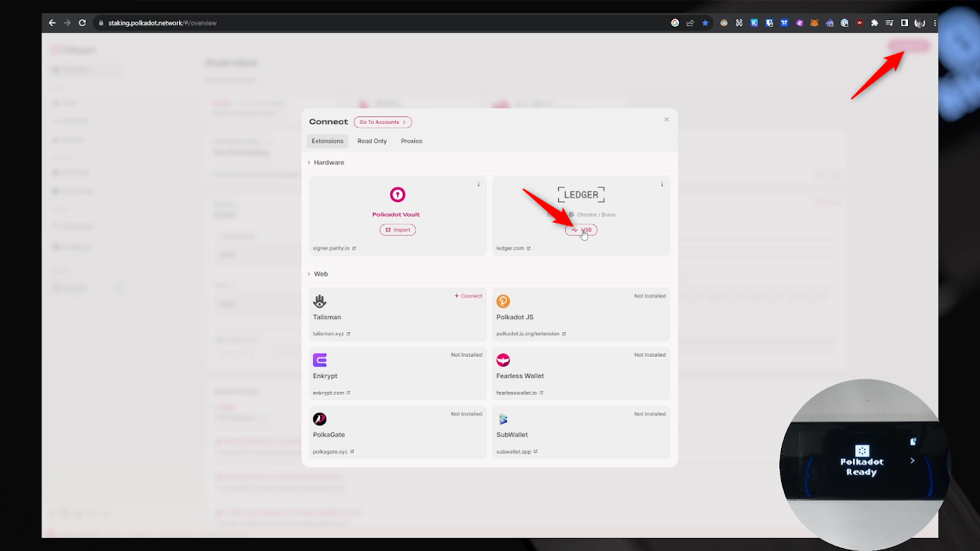This screenshot has height=551, width=980.
Task: Toggle the browser side panel icon
Action: (x=904, y=23)
